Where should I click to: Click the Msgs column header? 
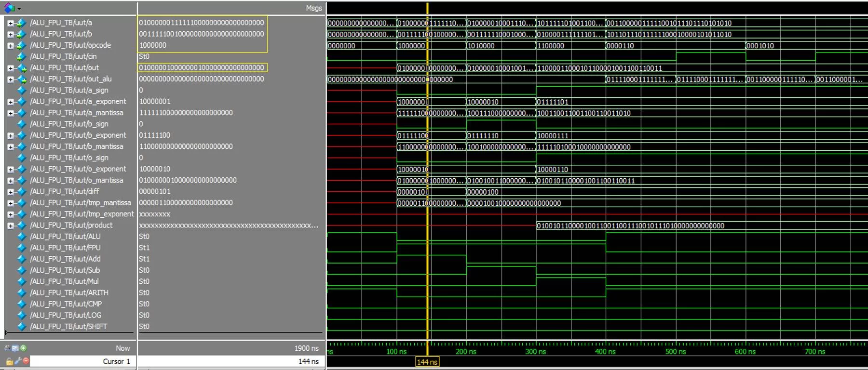[313, 8]
